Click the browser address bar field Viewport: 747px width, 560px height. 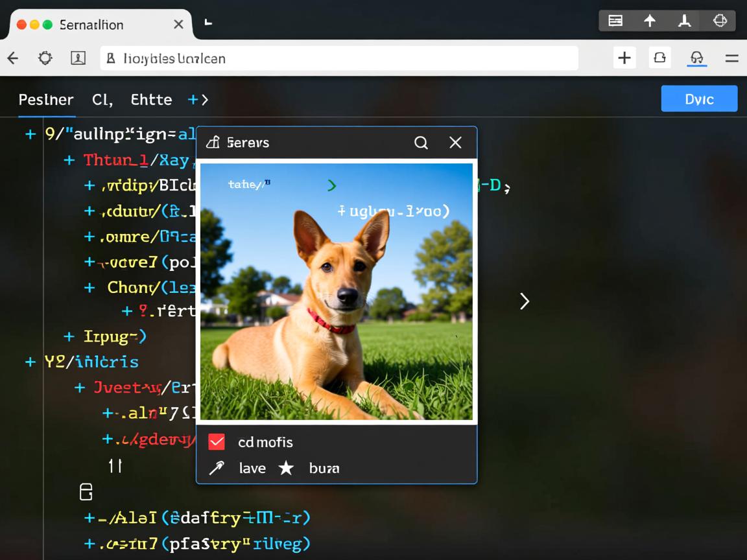coord(338,58)
